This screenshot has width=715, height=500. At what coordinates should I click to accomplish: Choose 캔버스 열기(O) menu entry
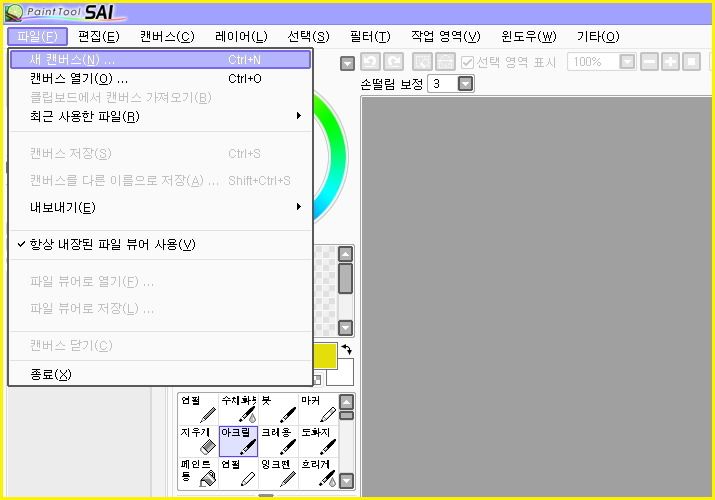pyautogui.click(x=161, y=78)
